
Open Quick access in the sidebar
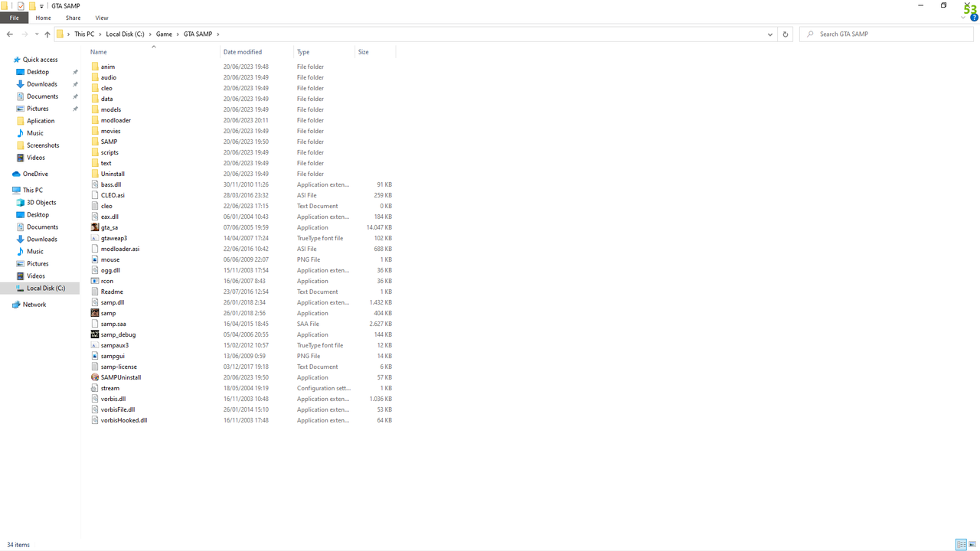coord(35,60)
